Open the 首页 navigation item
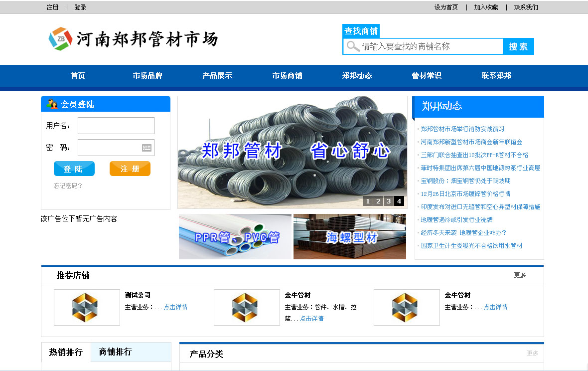 (78, 76)
